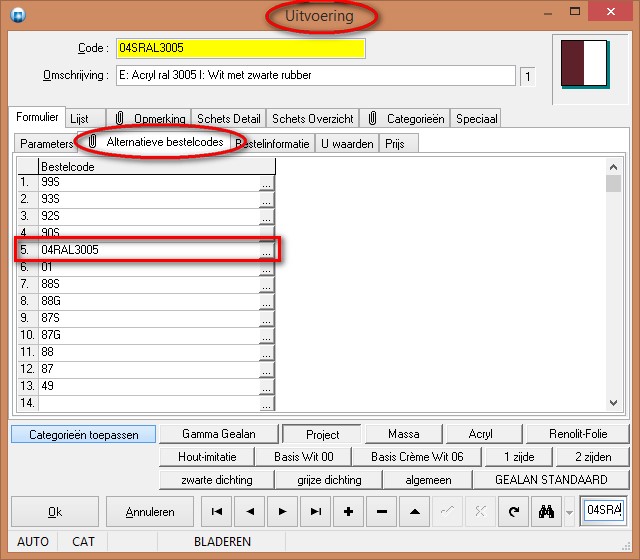
Task: Click the refresh arrow button
Action: pyautogui.click(x=513, y=511)
